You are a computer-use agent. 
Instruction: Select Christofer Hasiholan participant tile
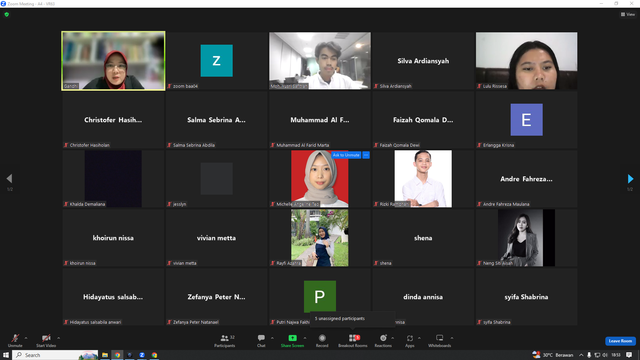(113, 120)
